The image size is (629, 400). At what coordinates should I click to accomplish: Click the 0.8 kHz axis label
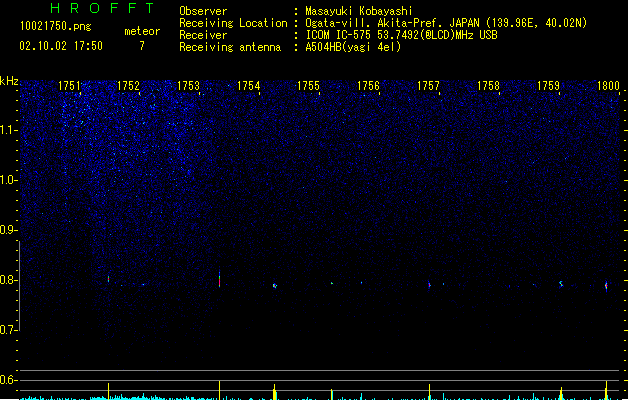tap(8, 280)
